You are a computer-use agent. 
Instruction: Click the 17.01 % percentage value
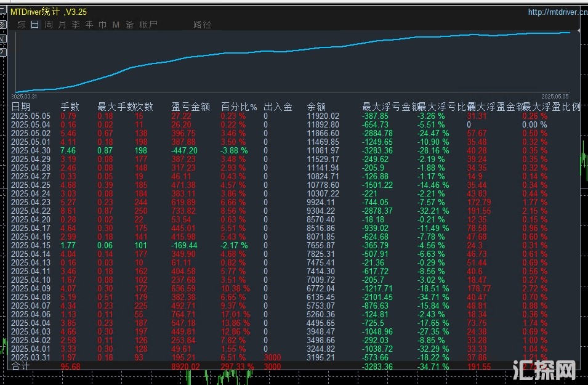(x=235, y=314)
